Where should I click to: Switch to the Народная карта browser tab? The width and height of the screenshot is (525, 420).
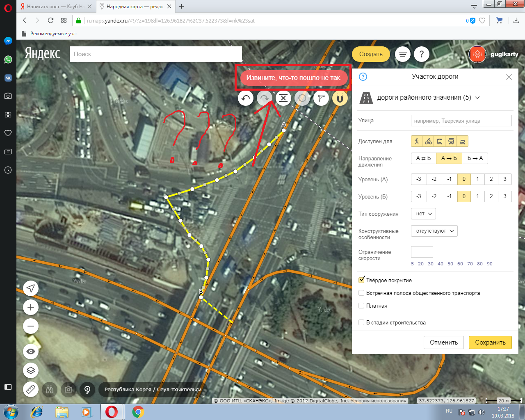click(135, 7)
